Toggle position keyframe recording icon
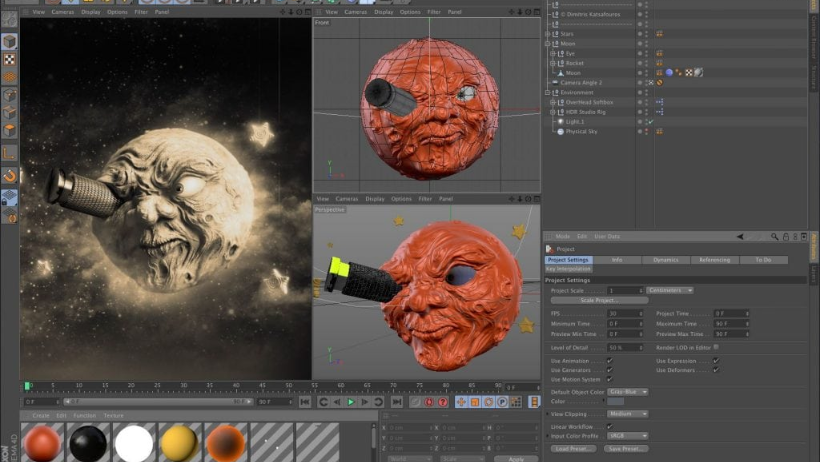The height and width of the screenshot is (462, 820). point(461,402)
